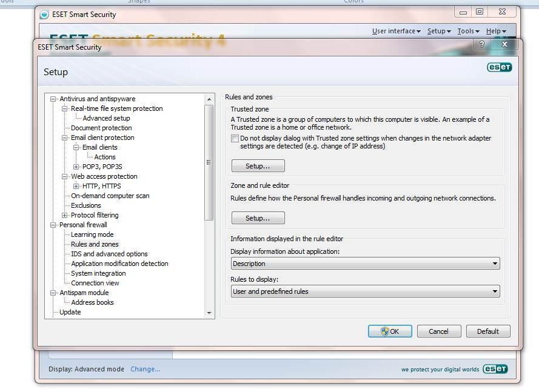Open the Help menu
The image size is (539, 392).
click(496, 32)
